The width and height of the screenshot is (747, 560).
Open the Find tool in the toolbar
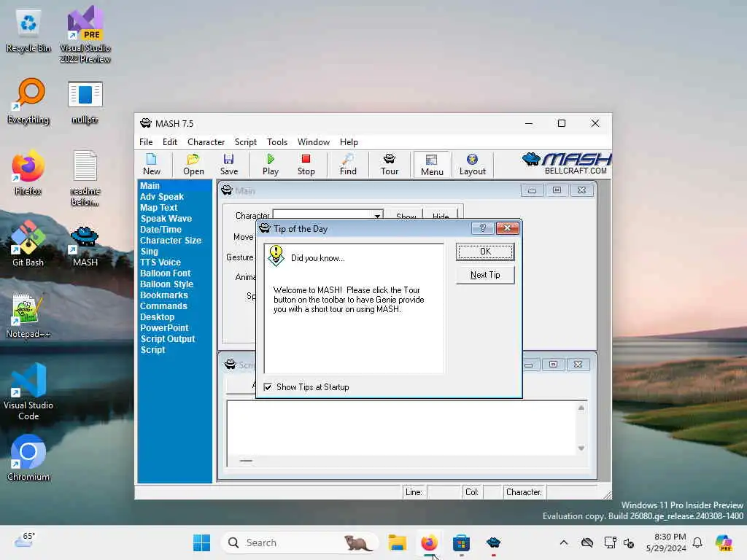coord(348,165)
